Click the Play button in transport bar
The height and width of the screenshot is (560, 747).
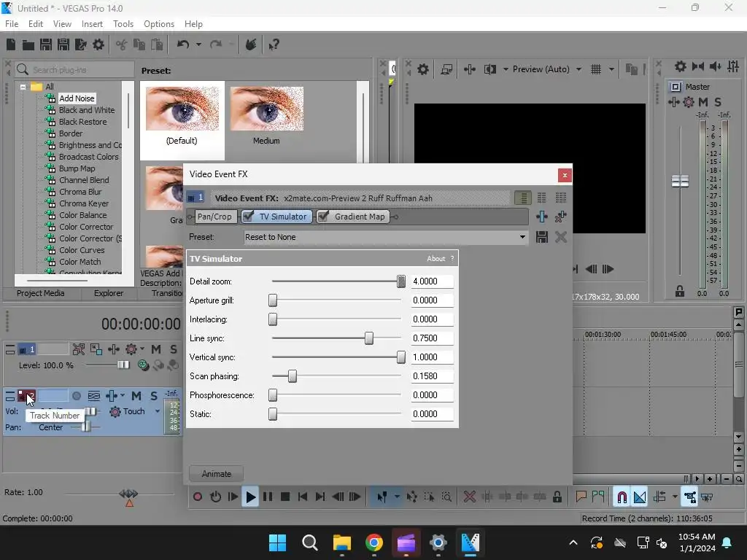point(250,497)
